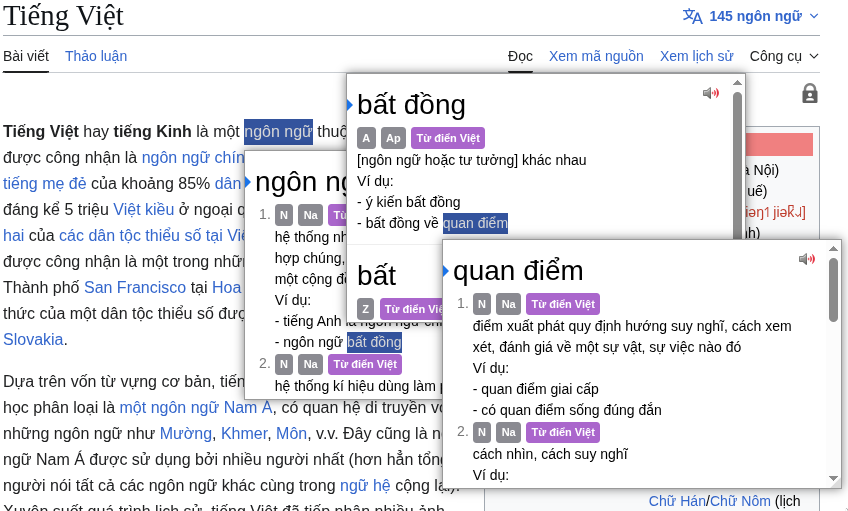Click the "A" badge under "bất đồng"
The width and height of the screenshot is (848, 511).
tap(366, 138)
